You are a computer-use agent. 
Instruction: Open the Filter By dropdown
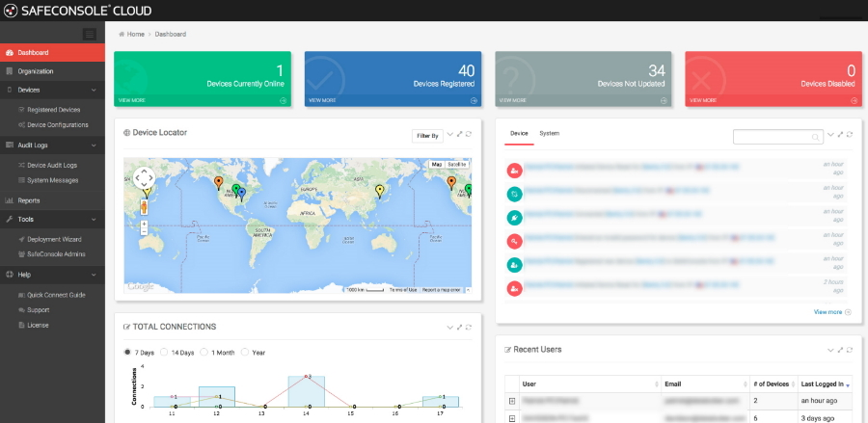(427, 136)
